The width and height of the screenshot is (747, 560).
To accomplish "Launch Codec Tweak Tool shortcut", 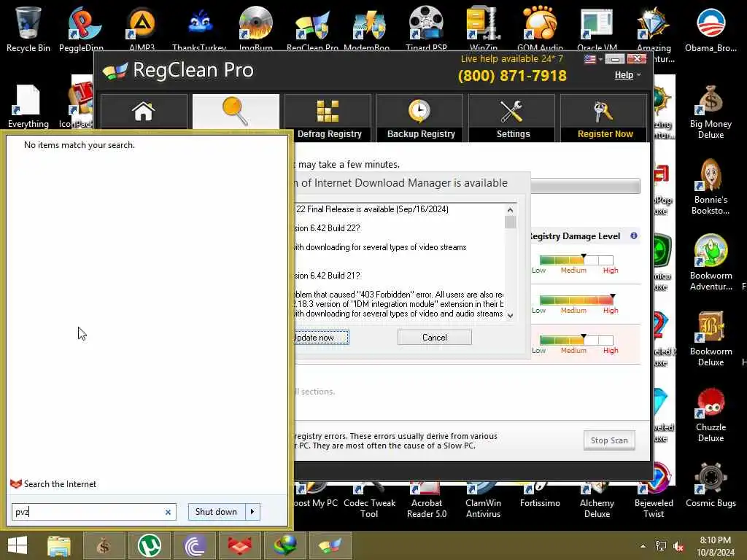I will tap(369, 500).
